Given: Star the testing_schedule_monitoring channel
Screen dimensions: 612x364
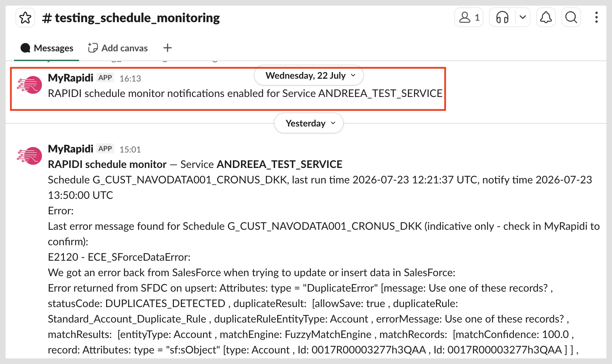Looking at the screenshot, I should coord(25,18).
